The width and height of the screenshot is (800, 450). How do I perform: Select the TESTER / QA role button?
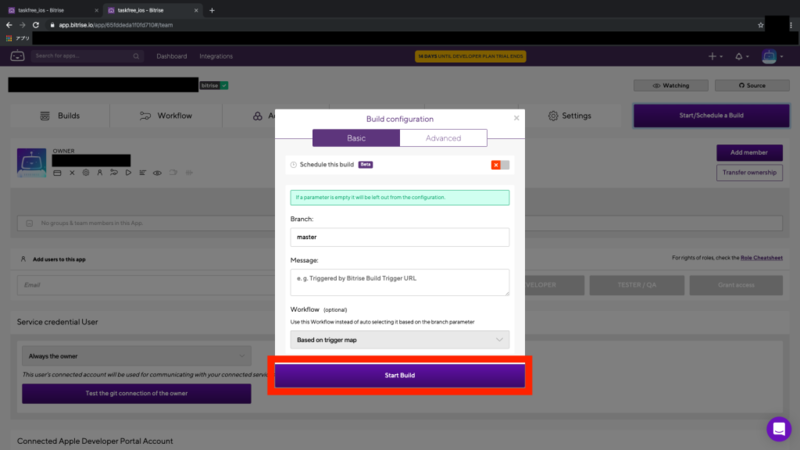(x=637, y=285)
